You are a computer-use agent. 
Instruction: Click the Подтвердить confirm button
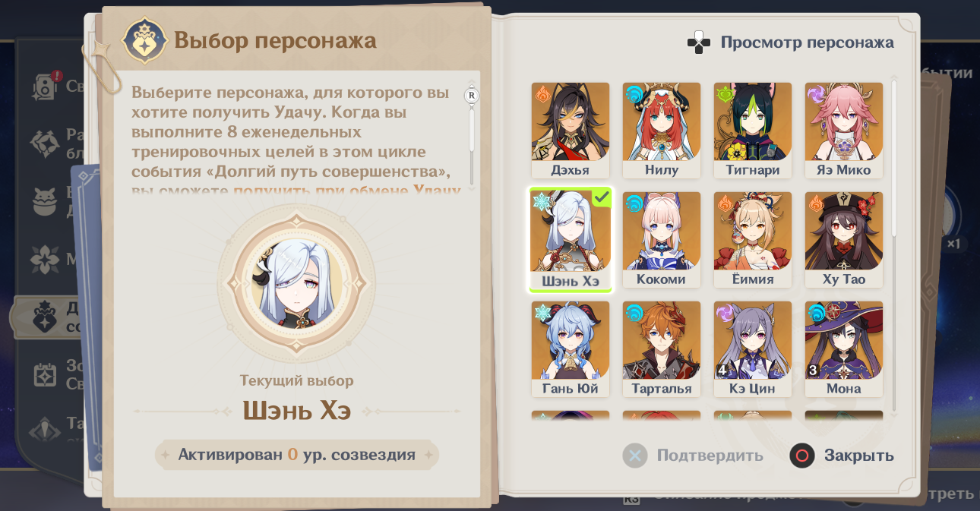pyautogui.click(x=693, y=456)
